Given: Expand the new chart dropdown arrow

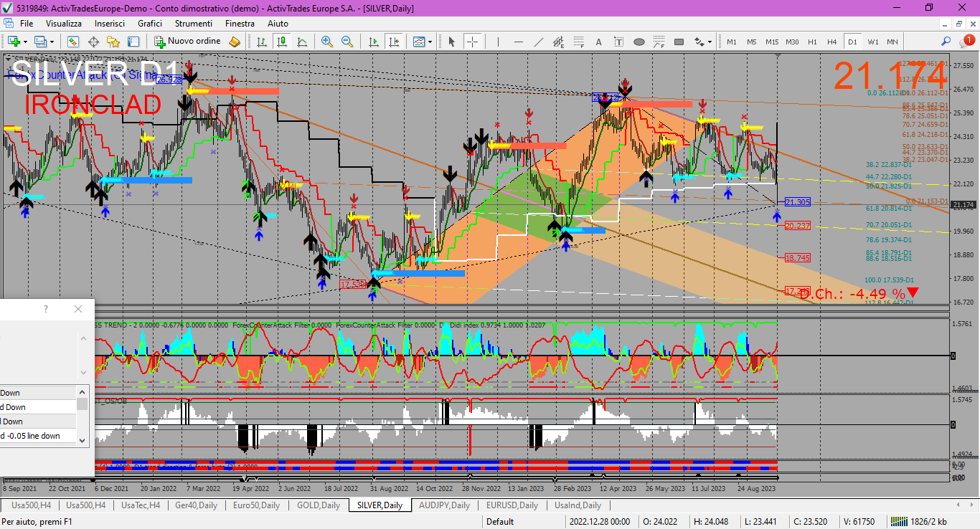Looking at the screenshot, I should coord(25,42).
